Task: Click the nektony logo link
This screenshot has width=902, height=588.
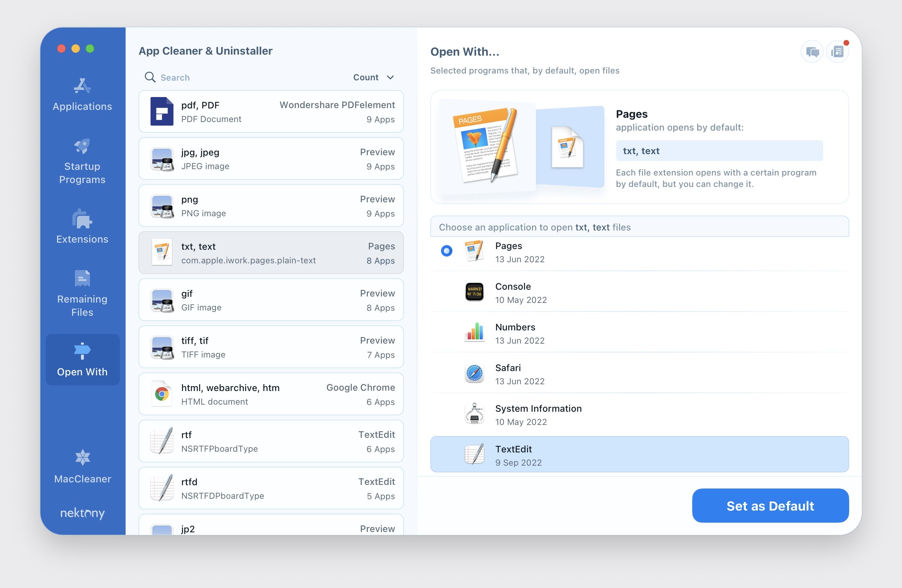Action: point(82,513)
